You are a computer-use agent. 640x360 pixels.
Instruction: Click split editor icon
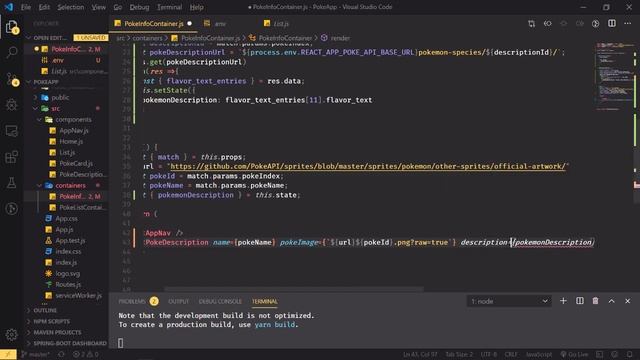[x=611, y=24]
